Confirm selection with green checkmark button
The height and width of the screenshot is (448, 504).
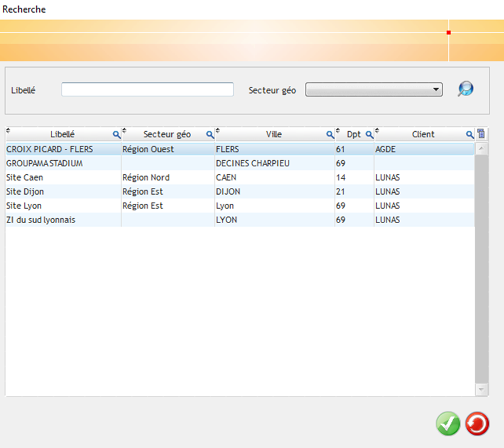(x=448, y=424)
